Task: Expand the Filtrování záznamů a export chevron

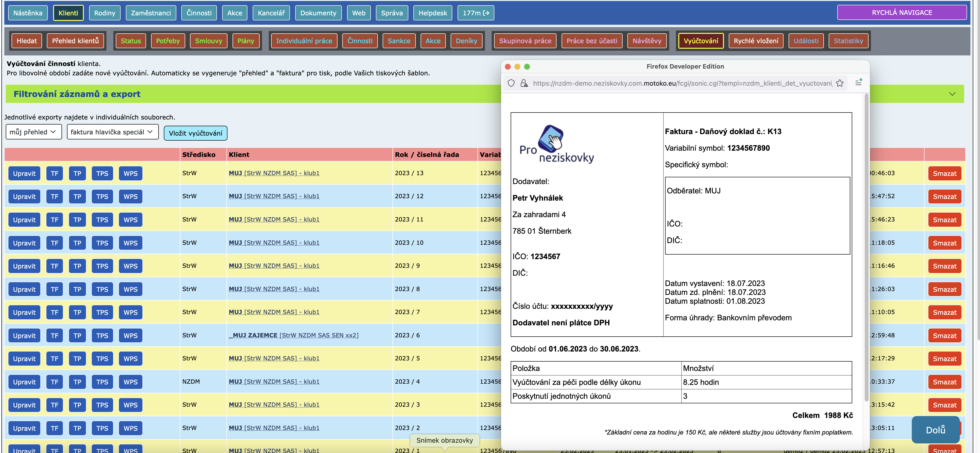Action: (x=952, y=94)
